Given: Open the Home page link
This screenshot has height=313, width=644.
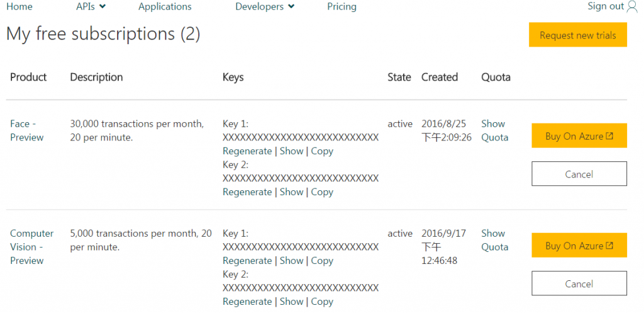Looking at the screenshot, I should coord(19,6).
